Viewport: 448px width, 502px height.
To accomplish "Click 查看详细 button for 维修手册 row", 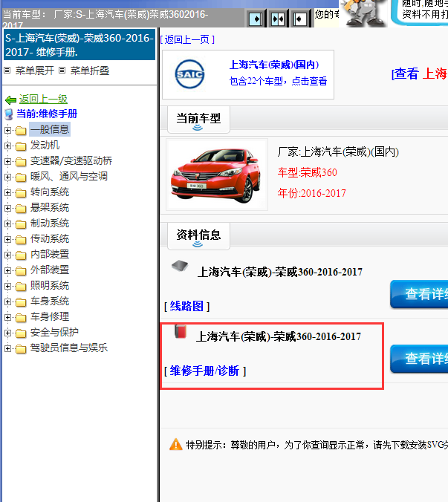I will (x=419, y=359).
